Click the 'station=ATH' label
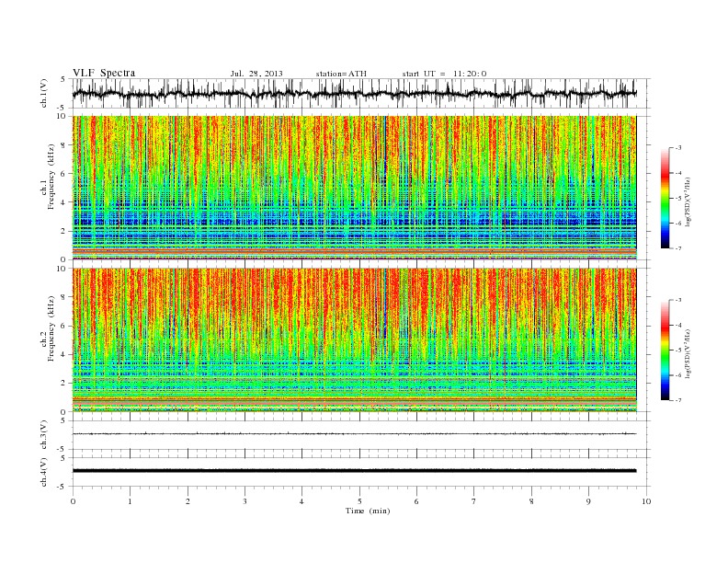Viewport: 728px width, 563px height. [x=341, y=74]
